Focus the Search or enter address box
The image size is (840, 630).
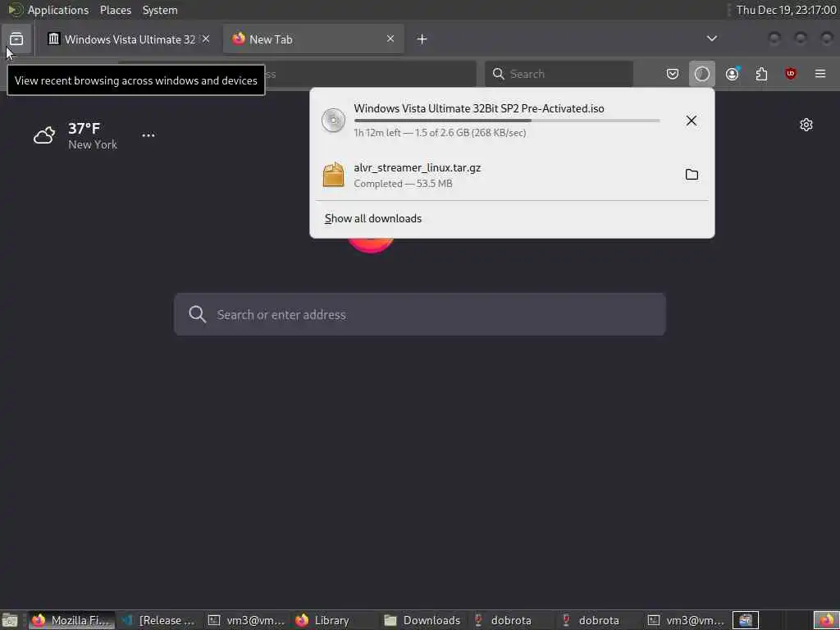[x=420, y=314]
